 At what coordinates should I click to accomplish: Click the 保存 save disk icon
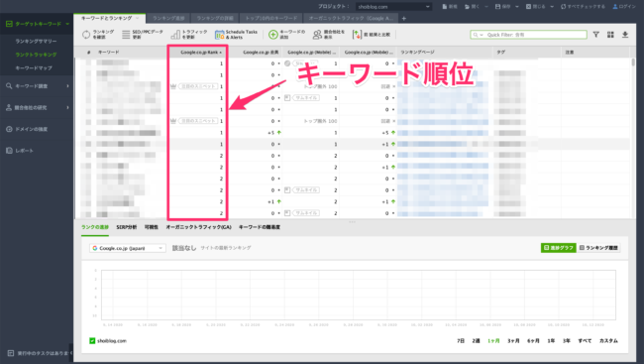point(497,7)
